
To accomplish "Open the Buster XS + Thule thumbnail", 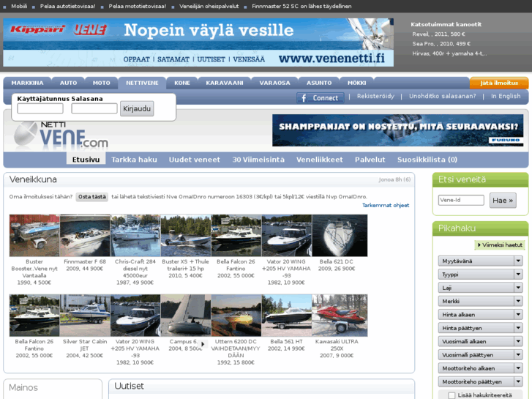I will (x=186, y=235).
